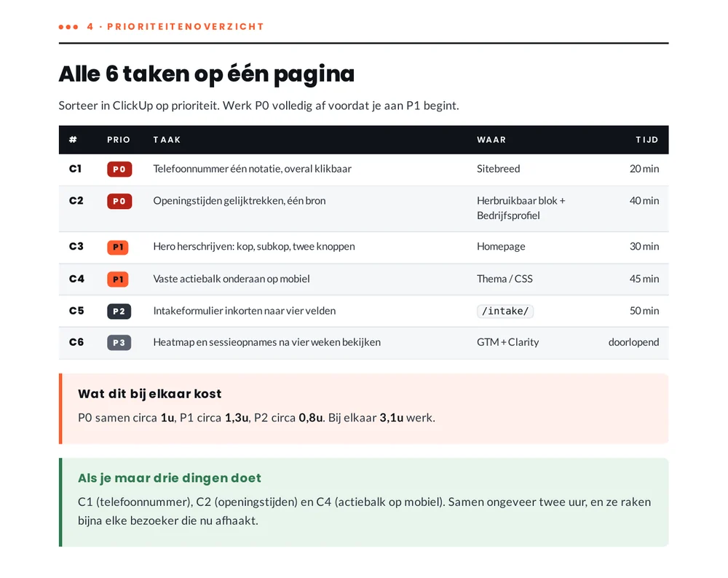This screenshot has height=578, width=728.
Task: Click 'Heatmap en sessieopnames na vier weken bekijken'
Action: 267,343
